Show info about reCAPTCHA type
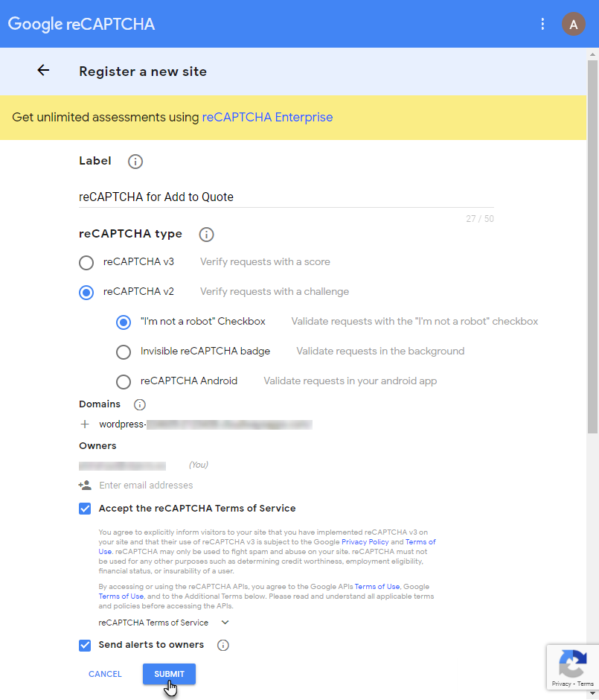This screenshot has height=700, width=599. pyautogui.click(x=206, y=235)
